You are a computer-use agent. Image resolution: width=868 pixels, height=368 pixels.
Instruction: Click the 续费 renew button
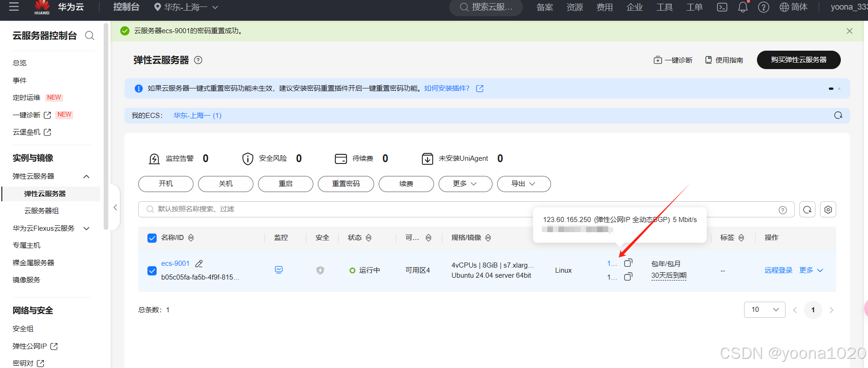[406, 184]
